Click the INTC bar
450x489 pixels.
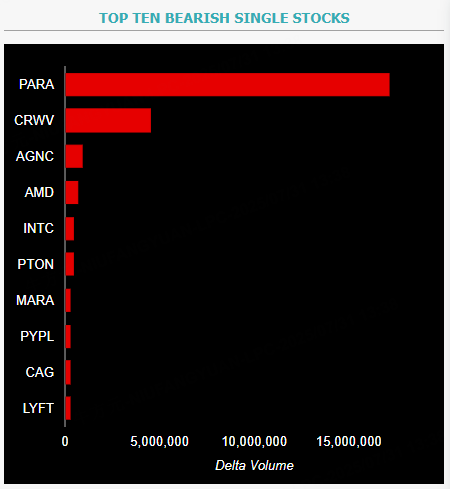(x=70, y=228)
